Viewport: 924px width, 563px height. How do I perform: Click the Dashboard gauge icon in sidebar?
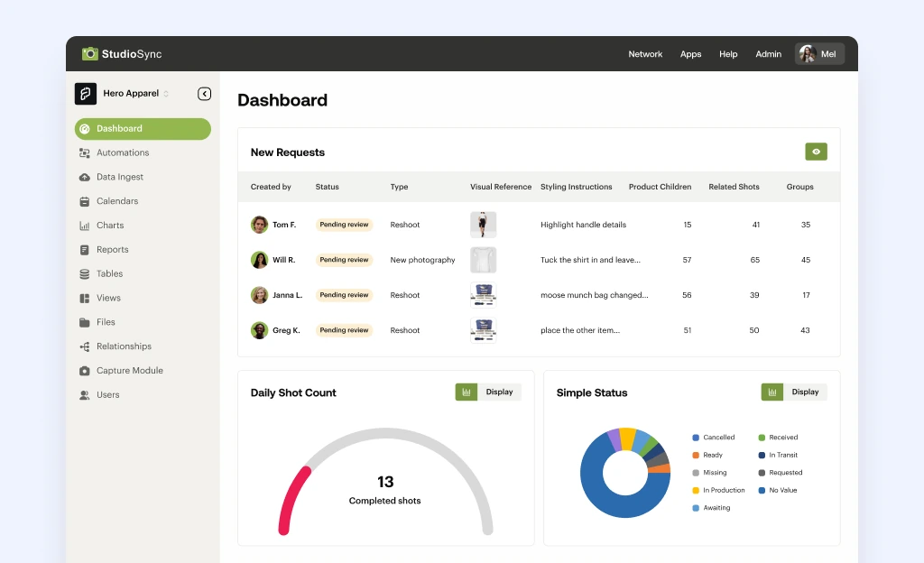85,129
